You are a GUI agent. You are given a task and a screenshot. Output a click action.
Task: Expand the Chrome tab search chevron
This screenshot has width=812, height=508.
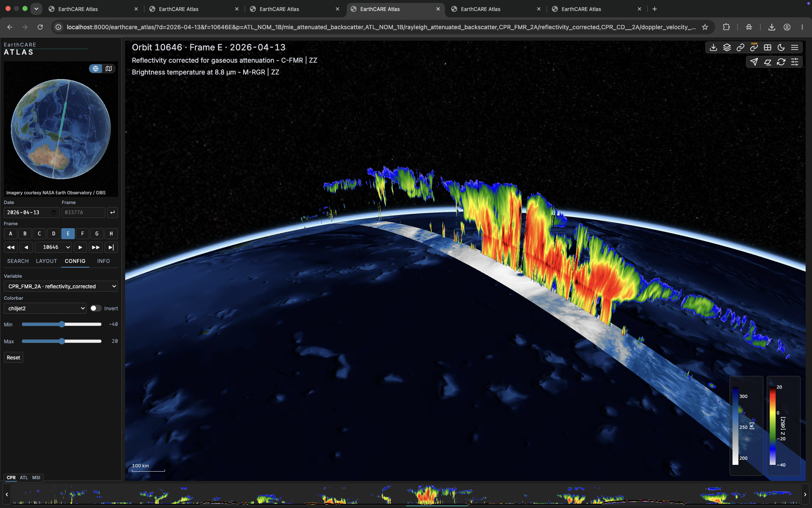pos(36,8)
